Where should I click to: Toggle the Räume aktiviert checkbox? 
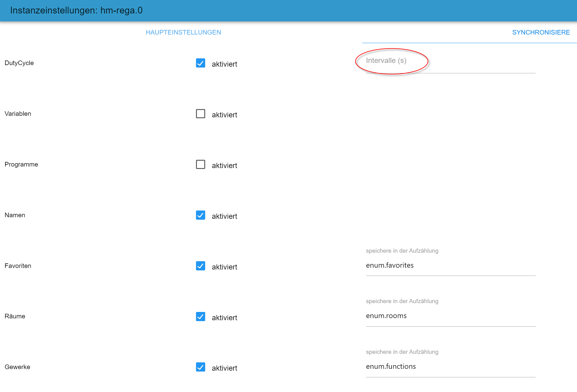(x=201, y=317)
